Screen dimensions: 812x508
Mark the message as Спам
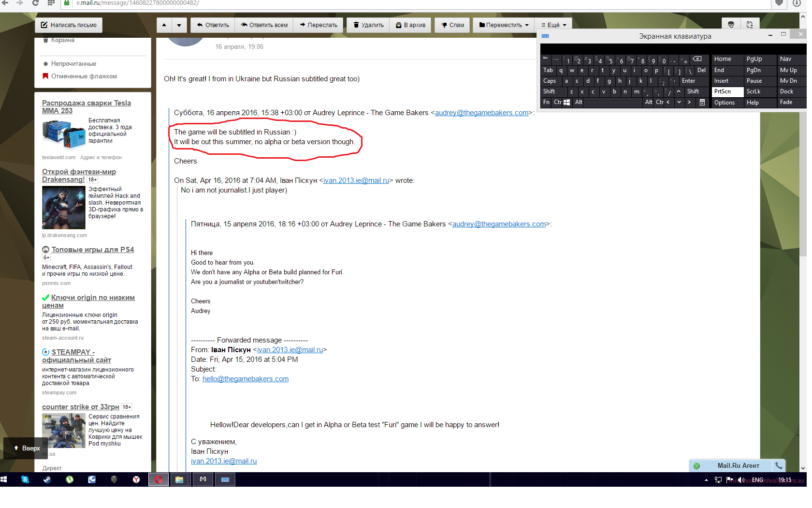pyautogui.click(x=453, y=25)
